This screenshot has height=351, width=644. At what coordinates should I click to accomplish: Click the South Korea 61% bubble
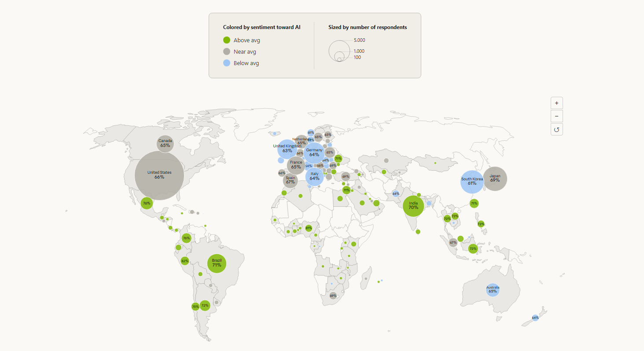pos(472,182)
